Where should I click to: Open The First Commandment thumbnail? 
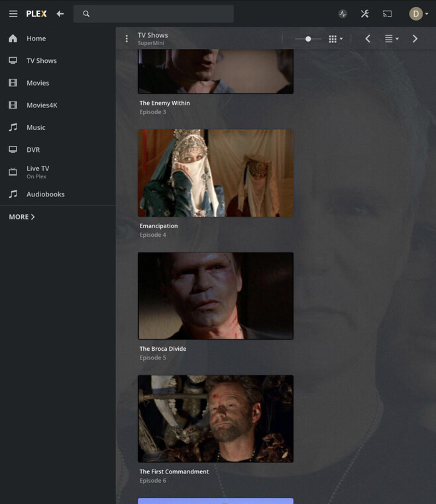[215, 419]
